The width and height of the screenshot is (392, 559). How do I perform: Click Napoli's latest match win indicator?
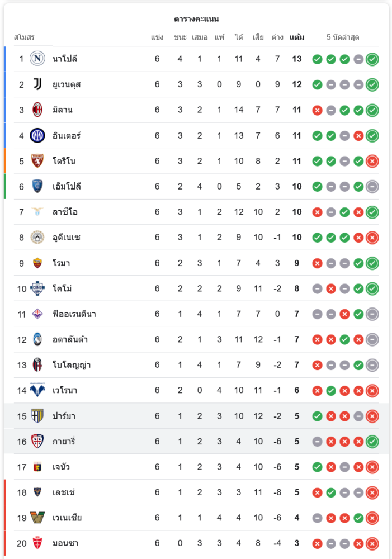point(372,59)
